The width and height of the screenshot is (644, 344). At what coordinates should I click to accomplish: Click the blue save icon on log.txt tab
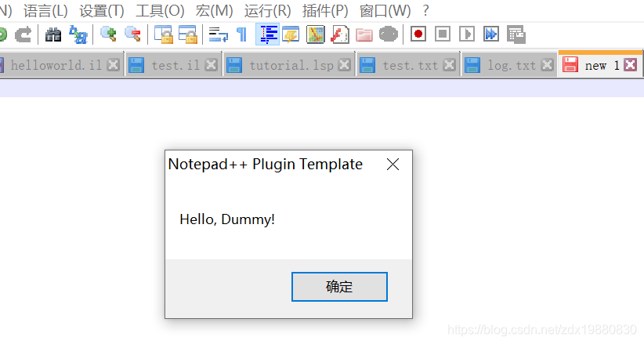tap(472, 65)
